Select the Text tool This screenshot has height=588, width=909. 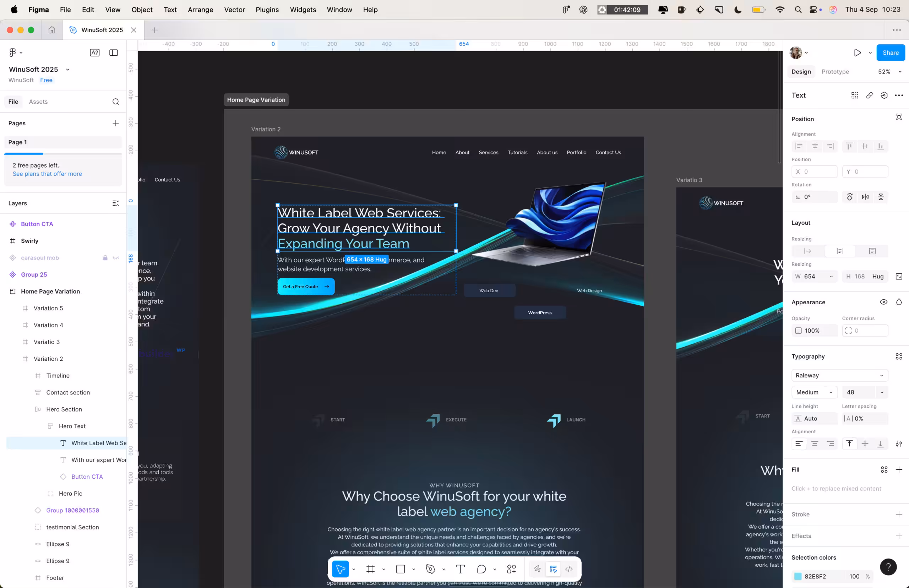(461, 569)
